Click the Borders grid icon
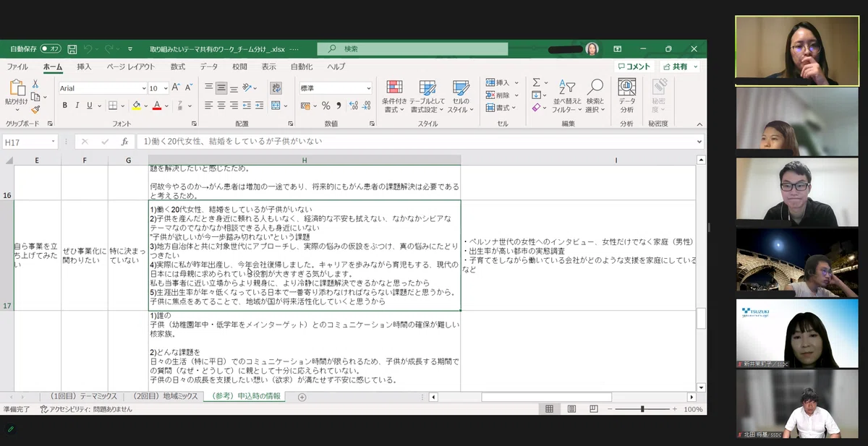This screenshot has height=446, width=868. pyautogui.click(x=114, y=106)
